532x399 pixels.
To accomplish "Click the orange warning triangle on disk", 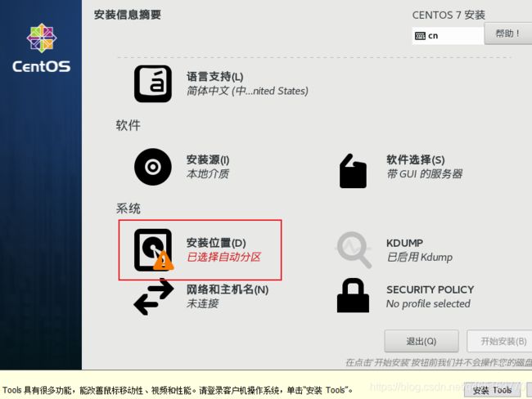I will pyautogui.click(x=164, y=261).
